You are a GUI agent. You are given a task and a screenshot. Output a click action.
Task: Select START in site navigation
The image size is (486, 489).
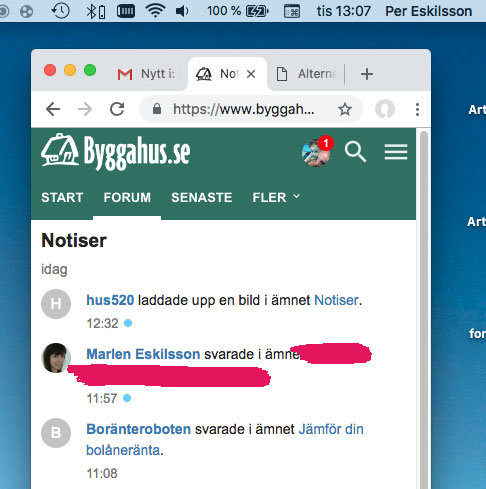click(x=62, y=198)
